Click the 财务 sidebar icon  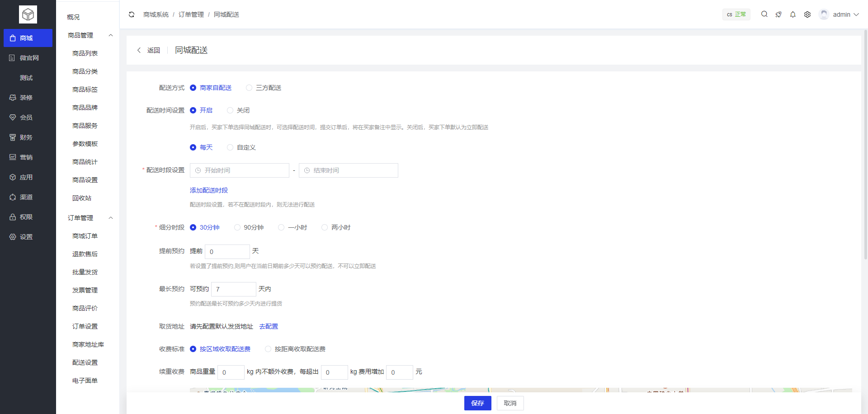26,137
